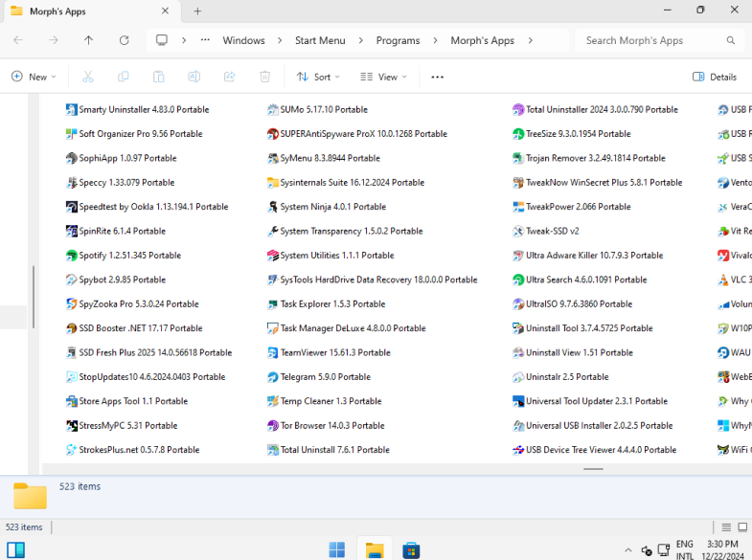Select Total Uninstaller 2024 icon

point(518,110)
